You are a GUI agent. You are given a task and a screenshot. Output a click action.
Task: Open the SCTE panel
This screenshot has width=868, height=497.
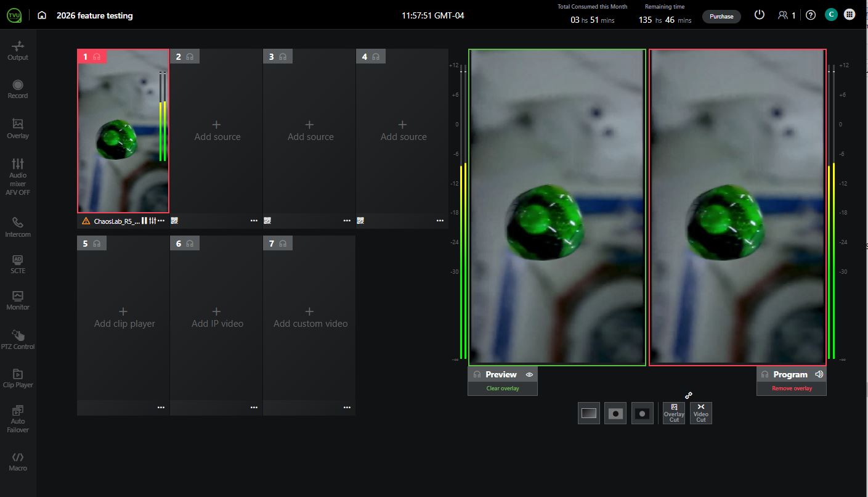click(18, 264)
